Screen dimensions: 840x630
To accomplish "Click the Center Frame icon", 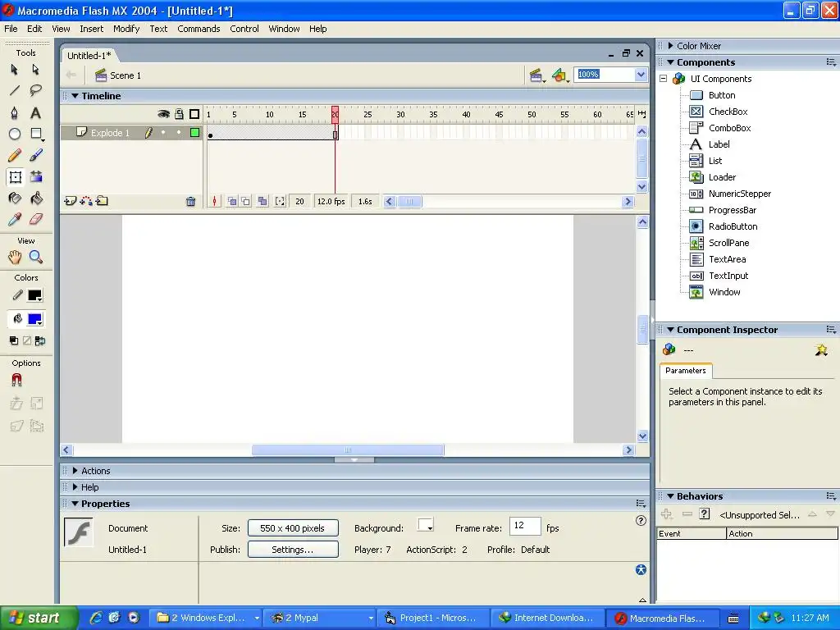I will coord(214,202).
